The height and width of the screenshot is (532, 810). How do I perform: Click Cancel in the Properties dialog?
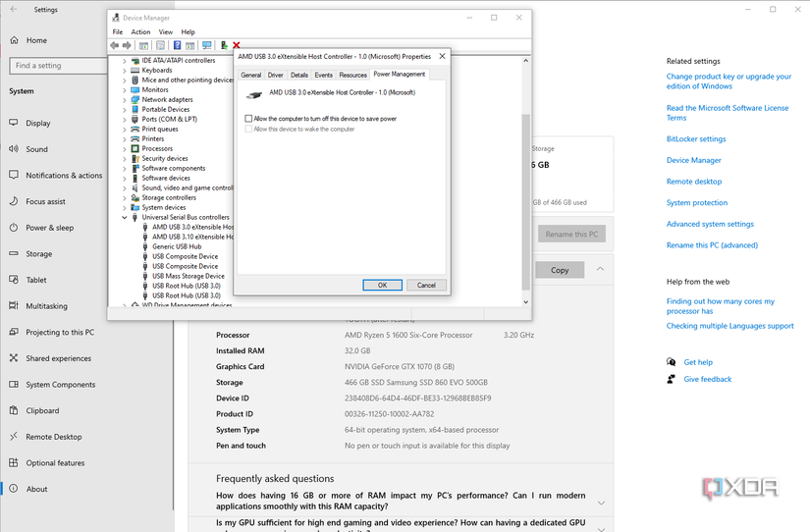(426, 285)
